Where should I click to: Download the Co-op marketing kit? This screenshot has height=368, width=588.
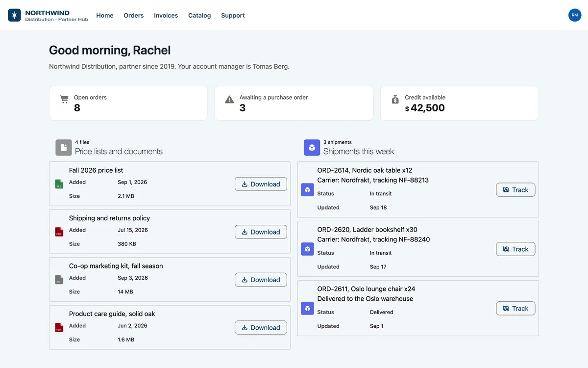[261, 280]
